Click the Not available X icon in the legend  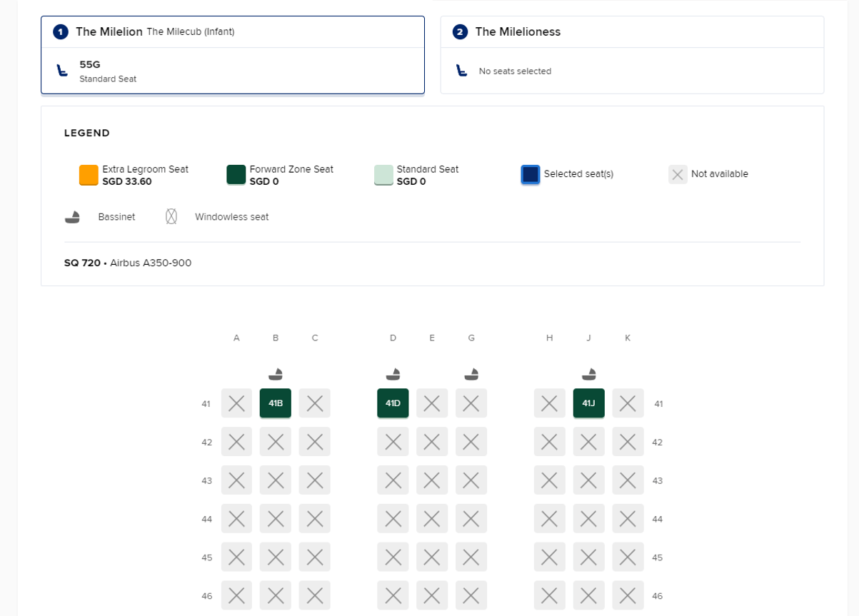(677, 174)
